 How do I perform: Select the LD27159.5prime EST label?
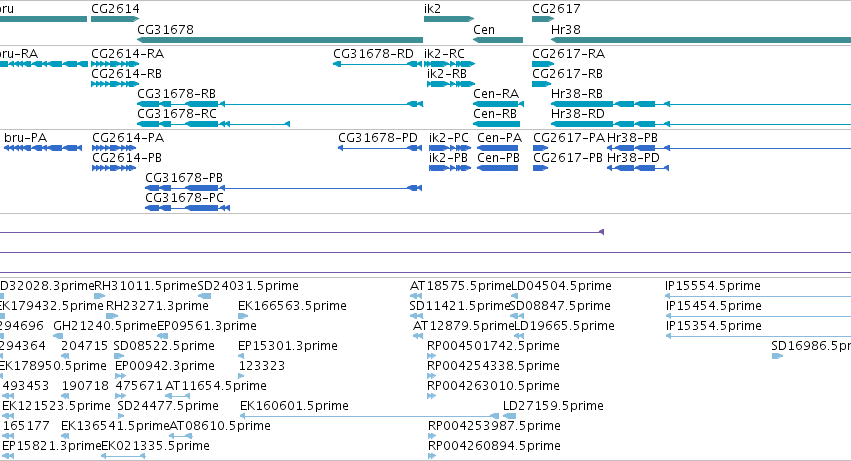tap(553, 406)
